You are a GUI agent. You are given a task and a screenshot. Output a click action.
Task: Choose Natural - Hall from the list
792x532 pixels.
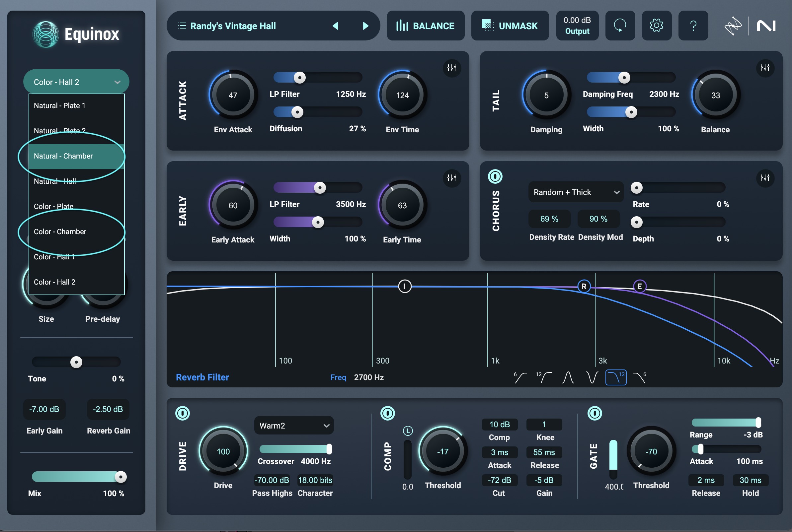point(77,181)
